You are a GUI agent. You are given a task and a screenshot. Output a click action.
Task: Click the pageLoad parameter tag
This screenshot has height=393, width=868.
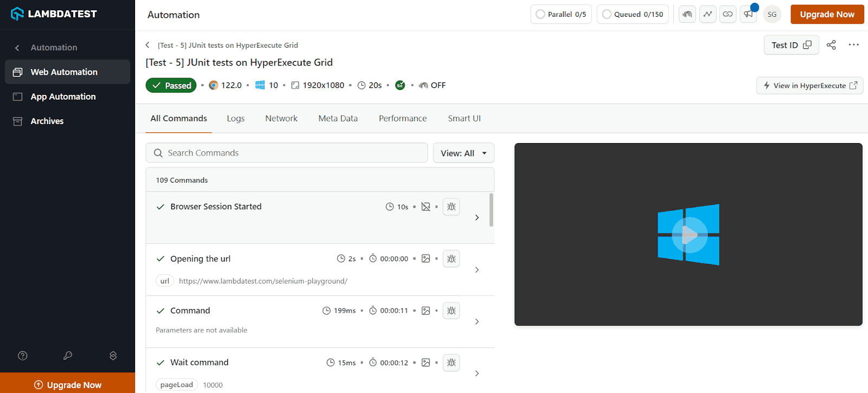tap(177, 385)
